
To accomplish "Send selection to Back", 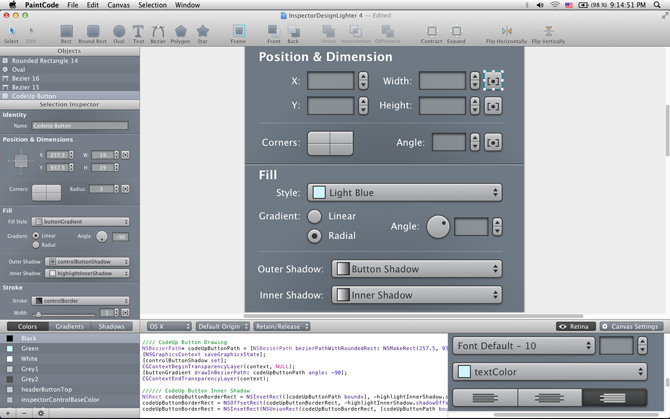I will (x=293, y=34).
